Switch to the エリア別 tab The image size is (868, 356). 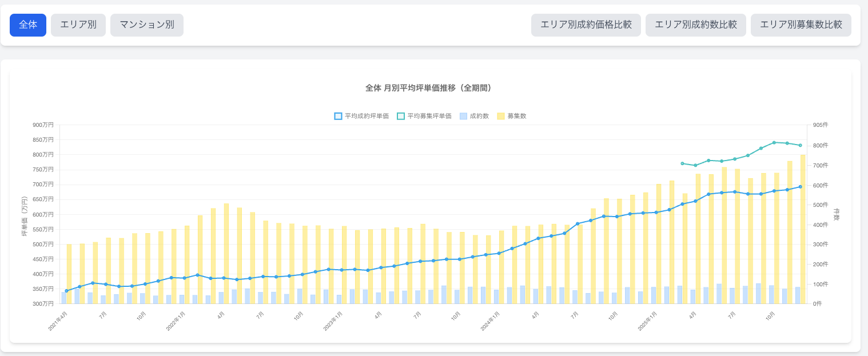[78, 25]
